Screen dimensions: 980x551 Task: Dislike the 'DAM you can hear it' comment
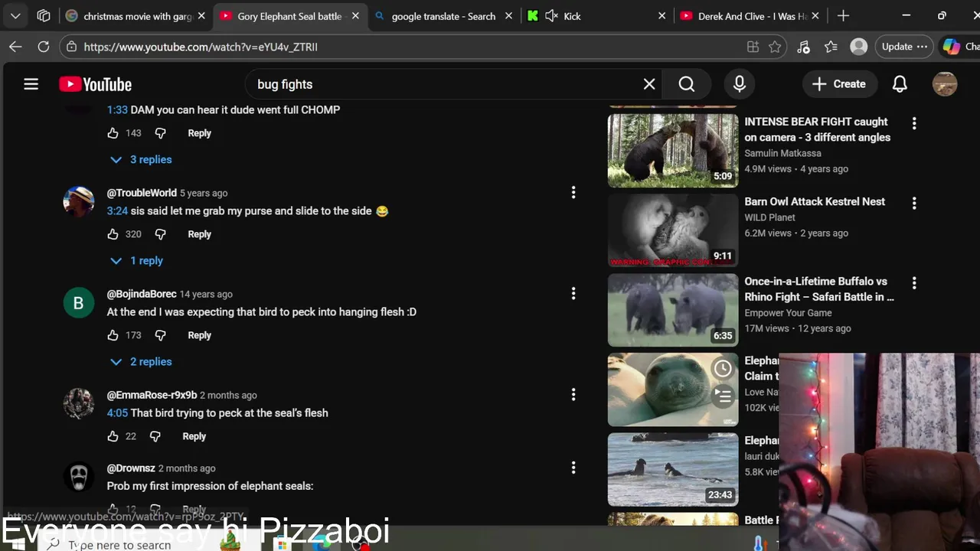point(160,133)
